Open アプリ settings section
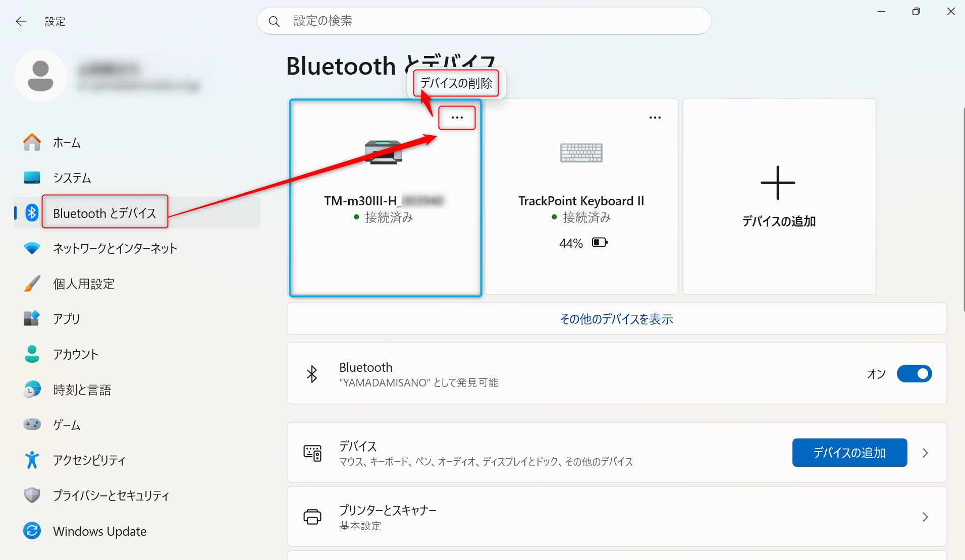Viewport: 965px width, 560px height. [137, 319]
